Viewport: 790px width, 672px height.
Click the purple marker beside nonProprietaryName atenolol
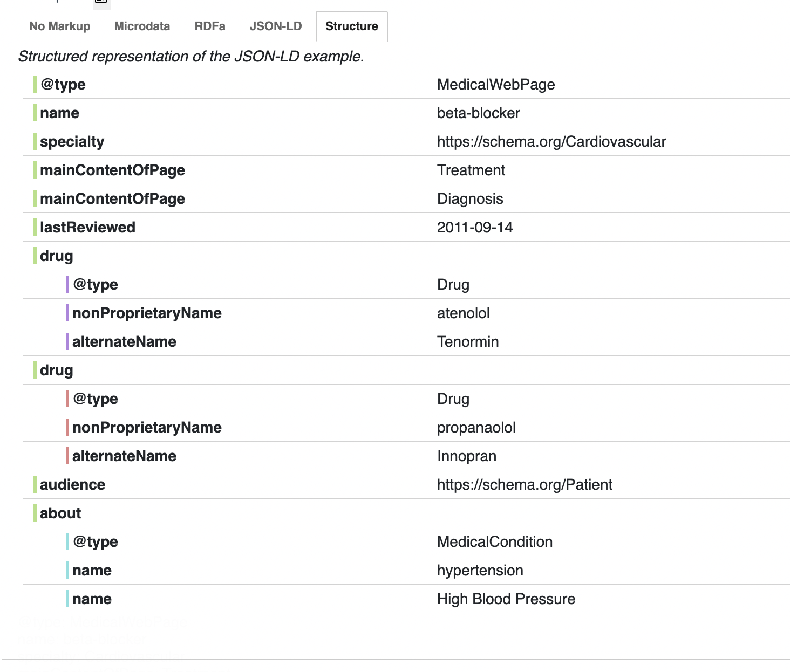pyautogui.click(x=67, y=313)
